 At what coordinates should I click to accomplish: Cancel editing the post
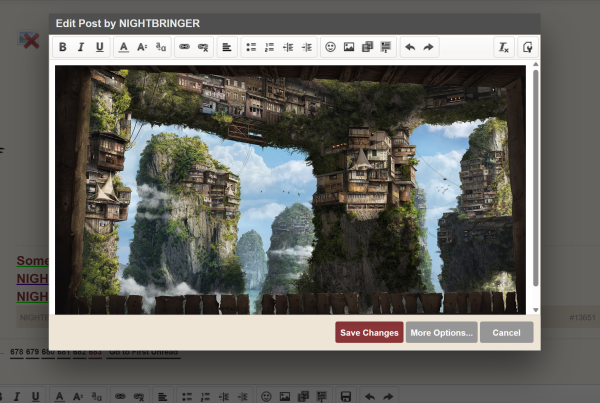506,333
